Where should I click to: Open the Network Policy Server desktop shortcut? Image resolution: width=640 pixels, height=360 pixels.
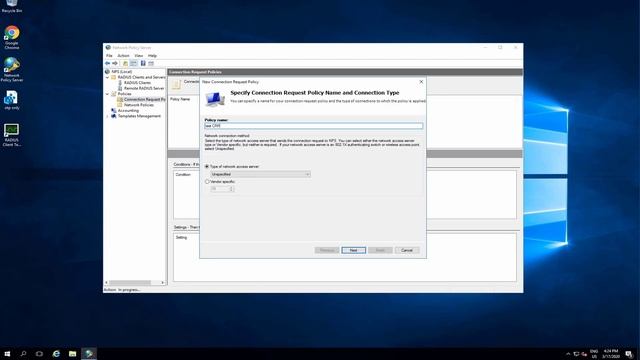(12, 69)
